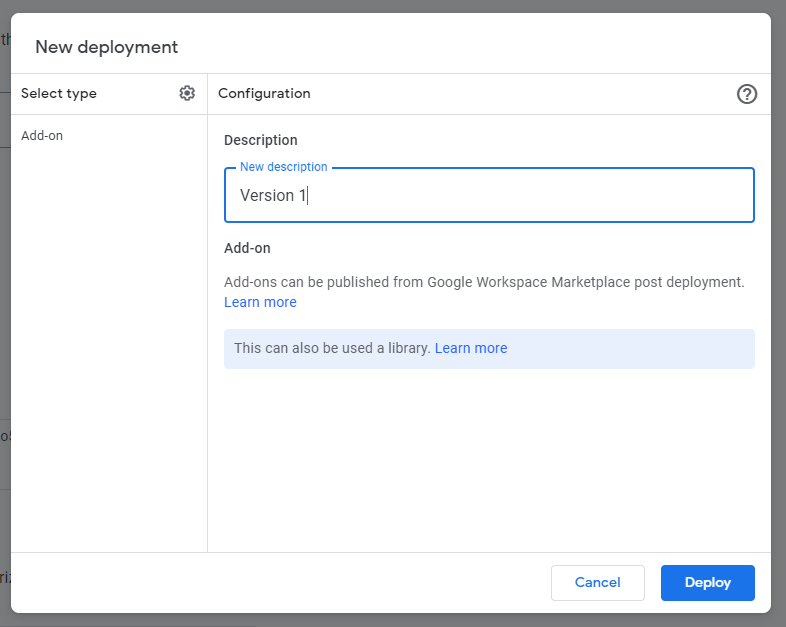Click the Description section label

pyautogui.click(x=261, y=140)
